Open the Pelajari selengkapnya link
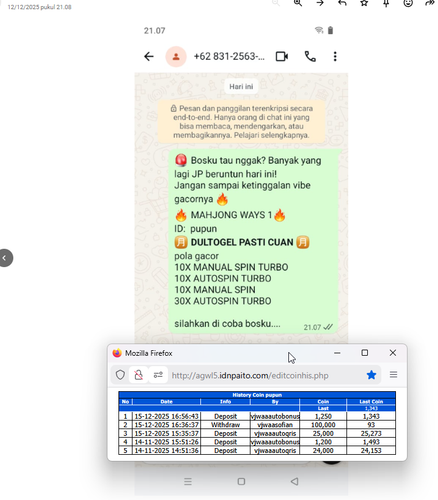The image size is (438, 500). 271,135
